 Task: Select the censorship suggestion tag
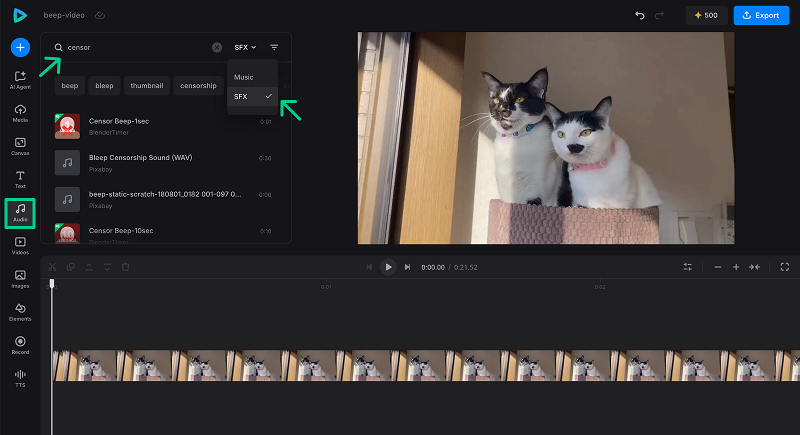click(x=198, y=86)
